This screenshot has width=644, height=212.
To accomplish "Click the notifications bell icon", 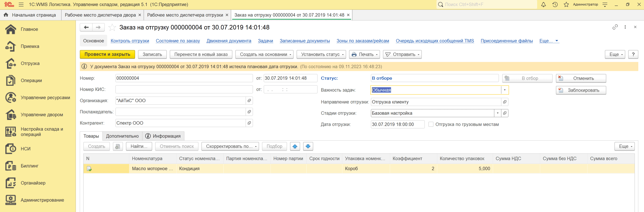I will (543, 5).
